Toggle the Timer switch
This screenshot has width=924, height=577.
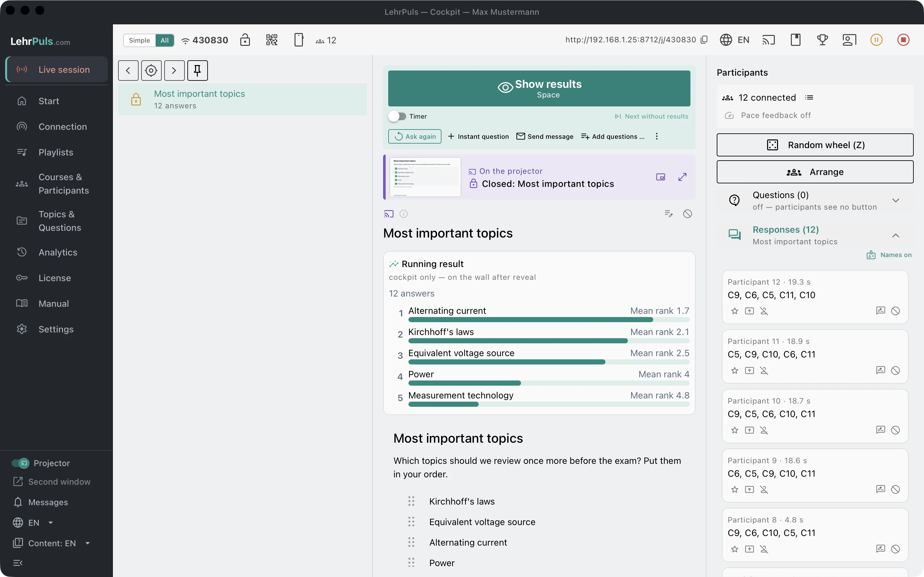click(398, 116)
